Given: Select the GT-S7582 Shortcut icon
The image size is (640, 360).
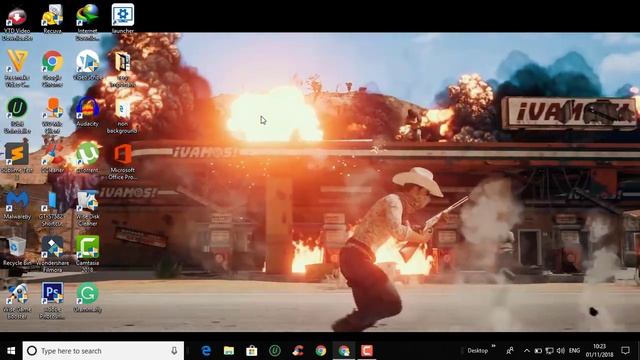Looking at the screenshot, I should 52,209.
